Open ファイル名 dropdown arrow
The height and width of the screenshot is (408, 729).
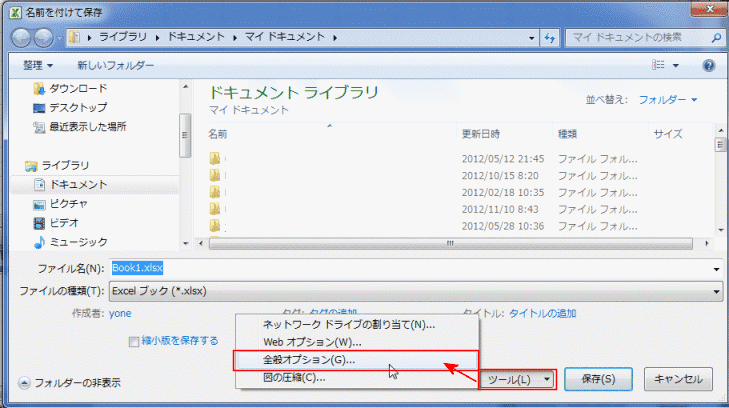point(716,269)
